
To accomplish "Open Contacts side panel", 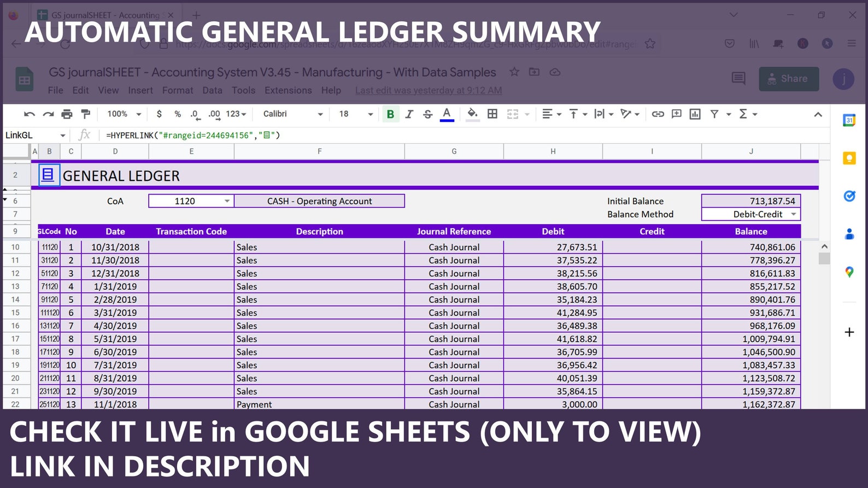I will point(849,234).
